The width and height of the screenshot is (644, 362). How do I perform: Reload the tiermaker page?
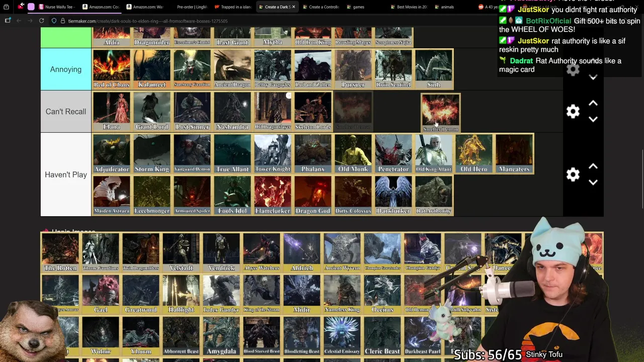point(41,21)
